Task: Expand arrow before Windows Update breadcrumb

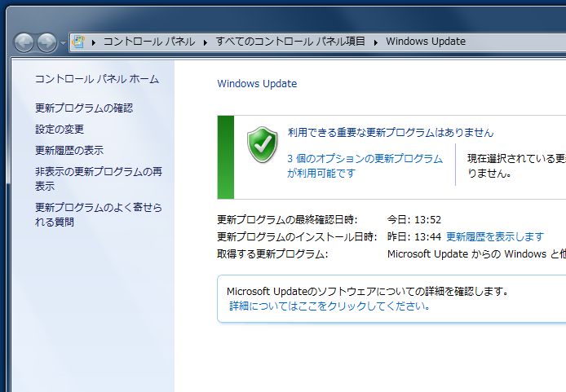Action: (x=375, y=42)
